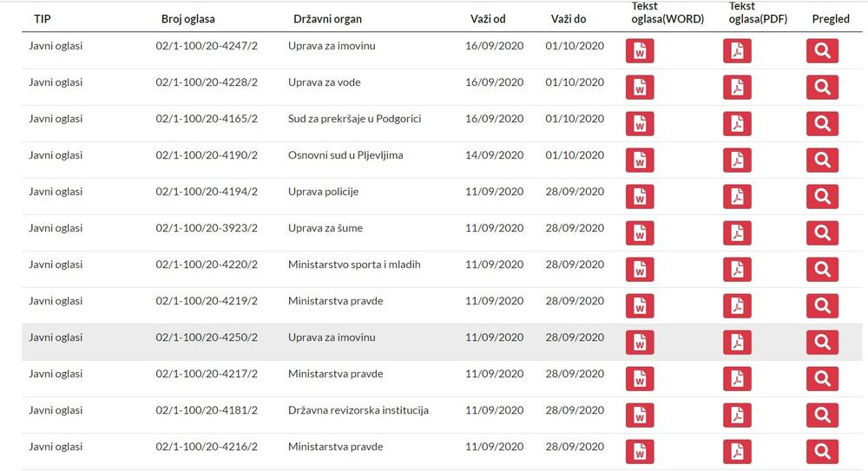
Task: Select ad number 02/1-100/20-4165/2 text
Action: pyautogui.click(x=207, y=119)
